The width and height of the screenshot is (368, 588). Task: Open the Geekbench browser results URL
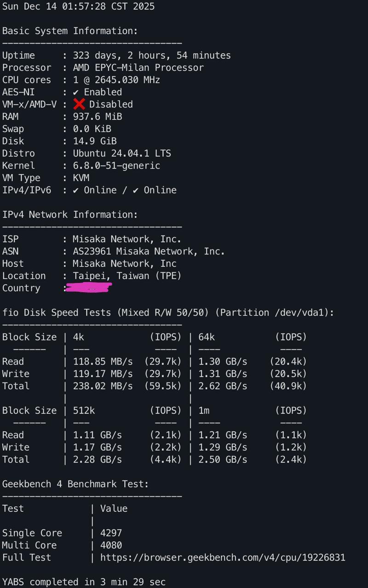223,557
